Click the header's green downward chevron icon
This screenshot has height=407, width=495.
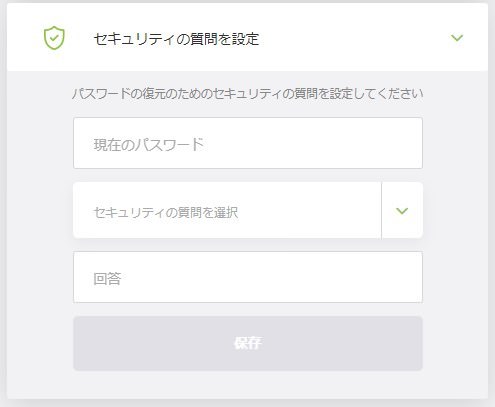[457, 38]
